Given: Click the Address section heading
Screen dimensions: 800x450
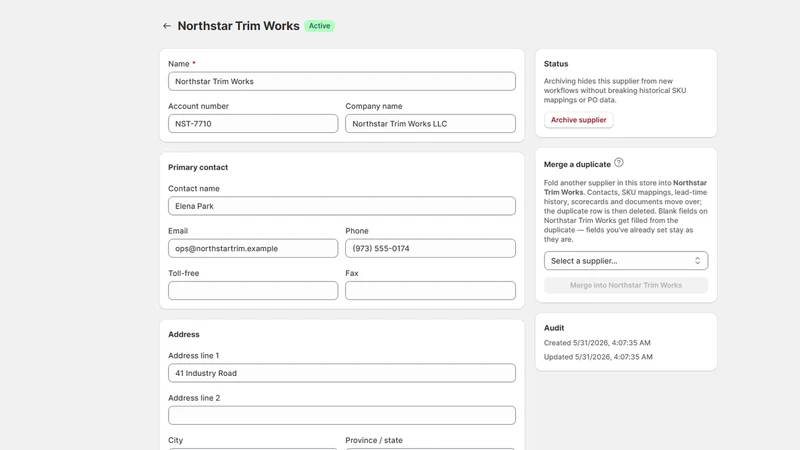Looking at the screenshot, I should click(184, 335).
